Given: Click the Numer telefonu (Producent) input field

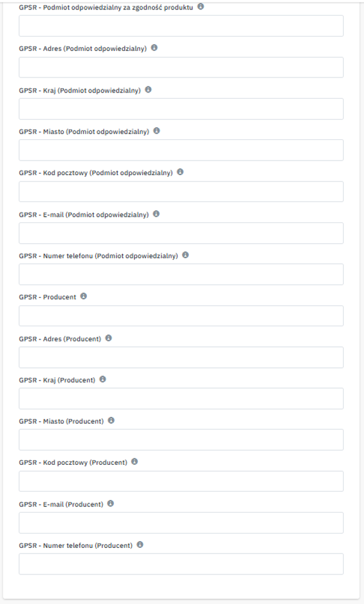Looking at the screenshot, I should (181, 564).
